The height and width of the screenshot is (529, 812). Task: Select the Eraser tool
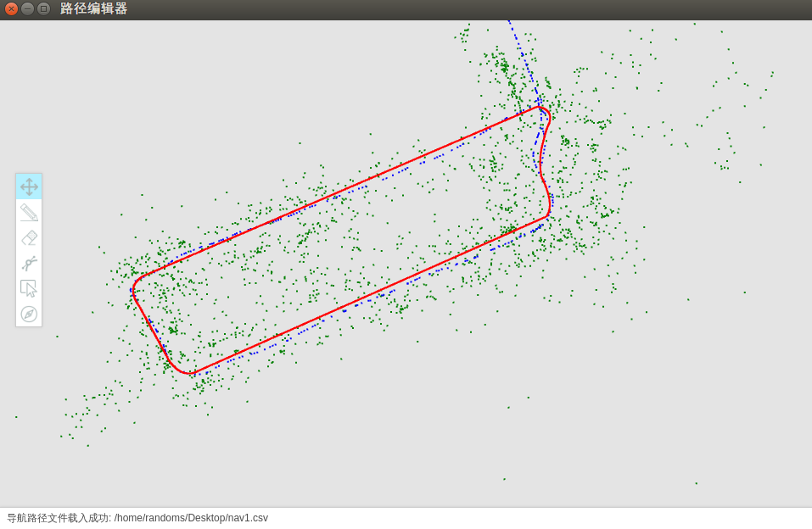[x=29, y=237]
